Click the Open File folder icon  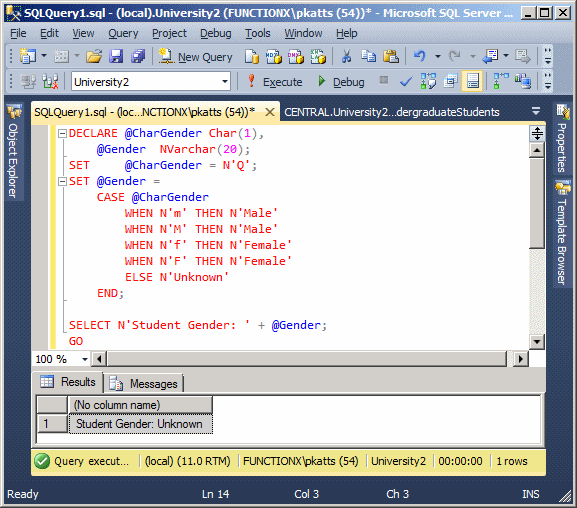pos(94,56)
